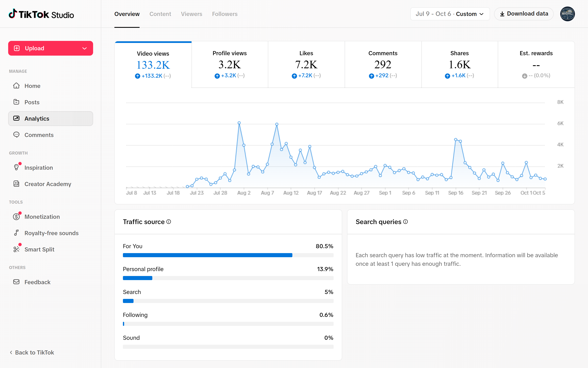
Task: Click the TikTok Studio logo
Action: click(41, 14)
